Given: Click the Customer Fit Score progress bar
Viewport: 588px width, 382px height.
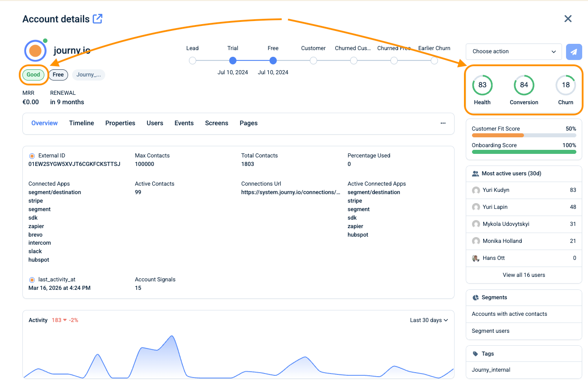Looking at the screenshot, I should [524, 135].
